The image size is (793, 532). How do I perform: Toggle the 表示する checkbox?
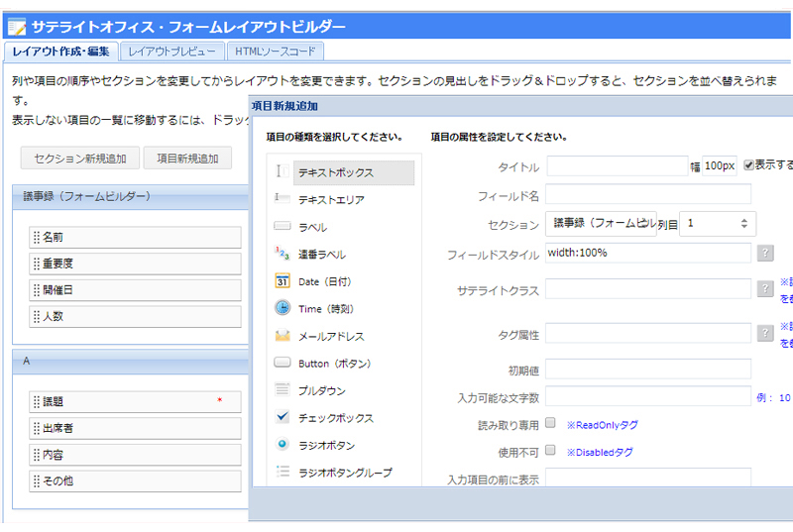(x=748, y=165)
